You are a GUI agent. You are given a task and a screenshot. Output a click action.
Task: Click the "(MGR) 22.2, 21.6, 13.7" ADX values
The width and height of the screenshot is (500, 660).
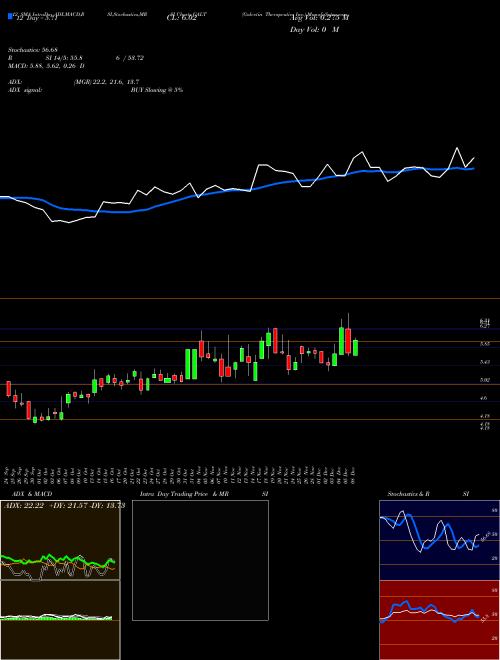point(106,82)
